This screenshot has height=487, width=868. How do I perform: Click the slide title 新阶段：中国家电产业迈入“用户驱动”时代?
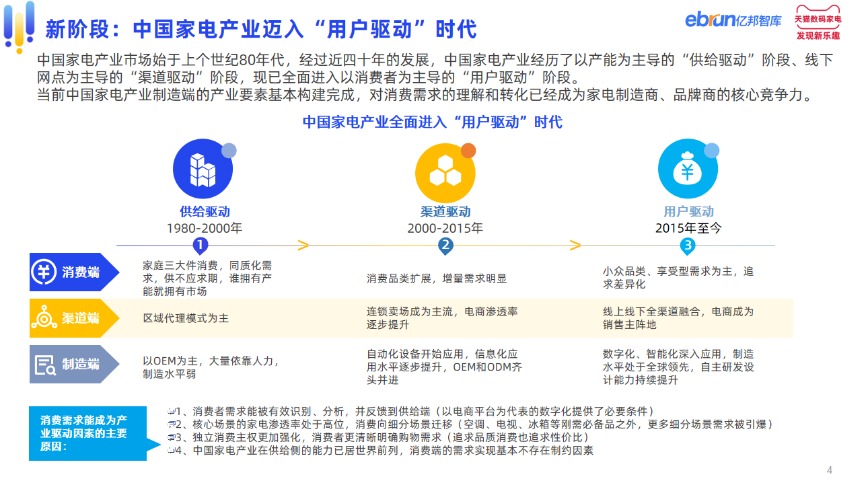[x=261, y=29]
